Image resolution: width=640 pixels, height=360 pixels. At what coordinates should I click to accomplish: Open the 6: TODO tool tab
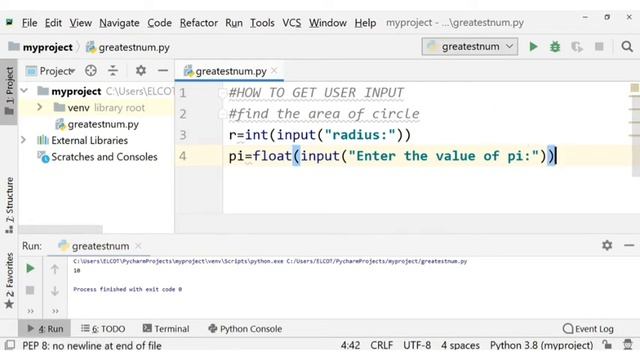[x=103, y=329]
